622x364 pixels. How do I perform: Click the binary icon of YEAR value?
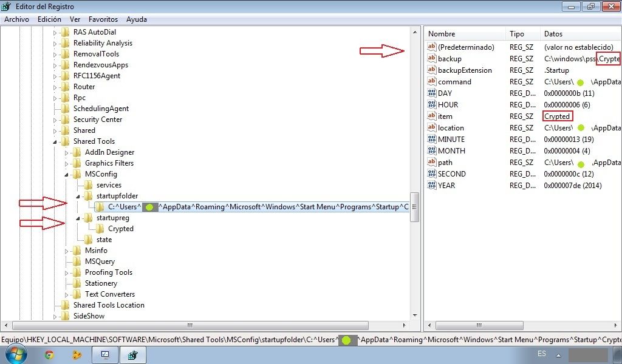[432, 185]
